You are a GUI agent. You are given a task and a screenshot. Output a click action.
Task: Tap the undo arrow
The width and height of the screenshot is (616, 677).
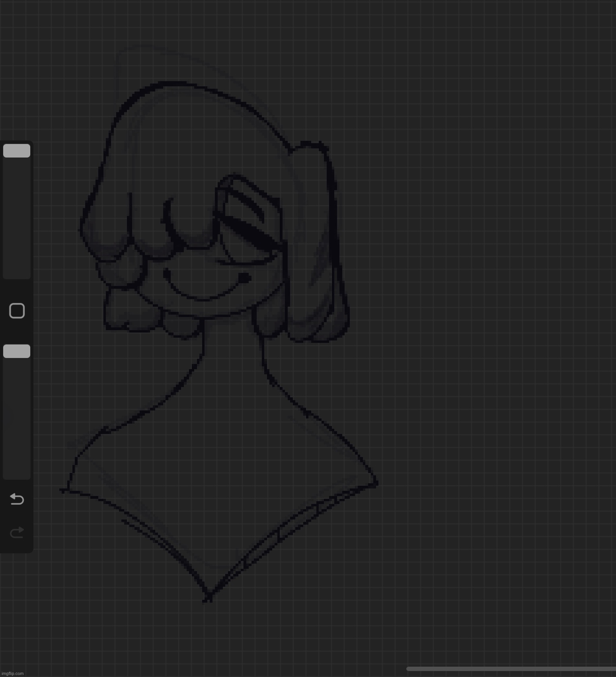(17, 499)
